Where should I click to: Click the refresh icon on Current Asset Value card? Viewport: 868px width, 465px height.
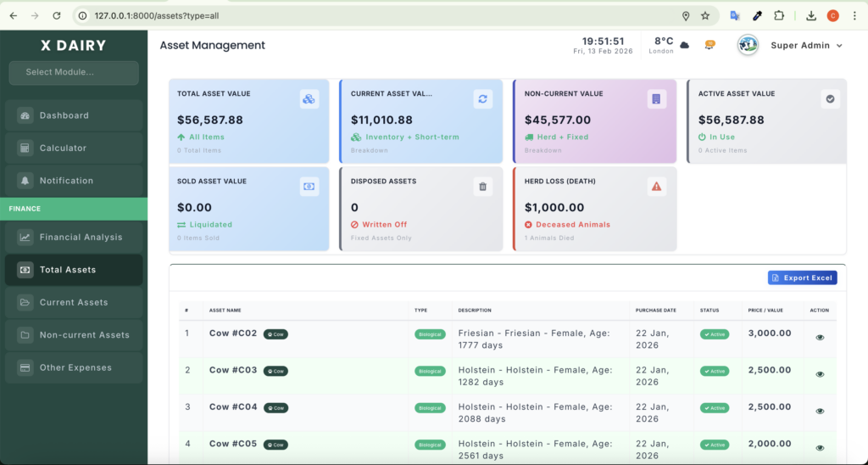482,99
